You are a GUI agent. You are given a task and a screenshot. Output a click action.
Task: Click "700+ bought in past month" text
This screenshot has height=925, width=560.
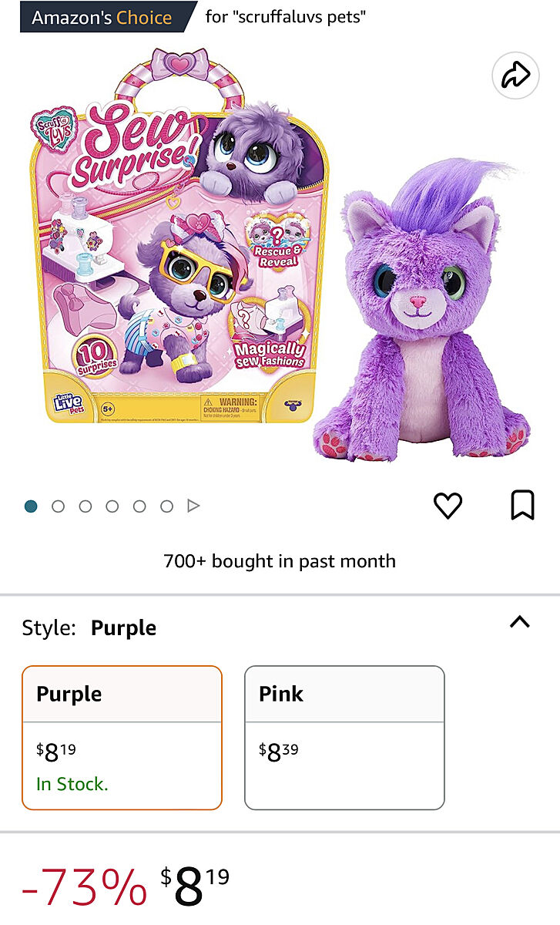(280, 561)
